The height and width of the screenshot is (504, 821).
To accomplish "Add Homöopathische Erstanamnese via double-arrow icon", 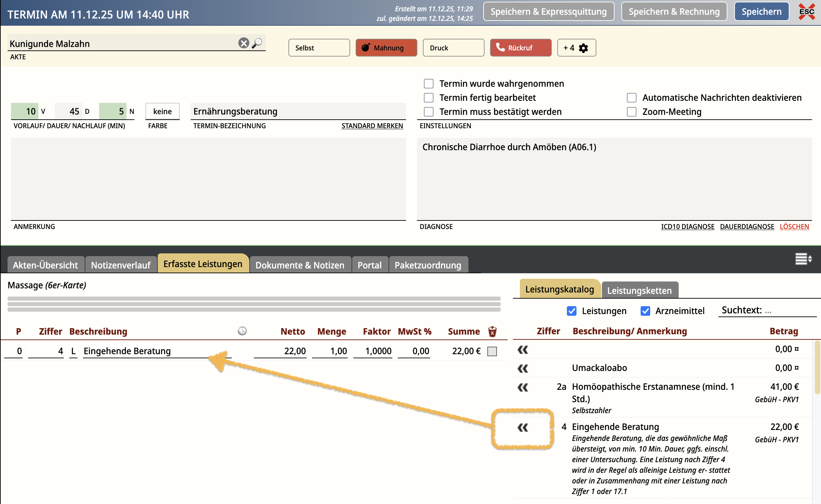I will coord(523,387).
